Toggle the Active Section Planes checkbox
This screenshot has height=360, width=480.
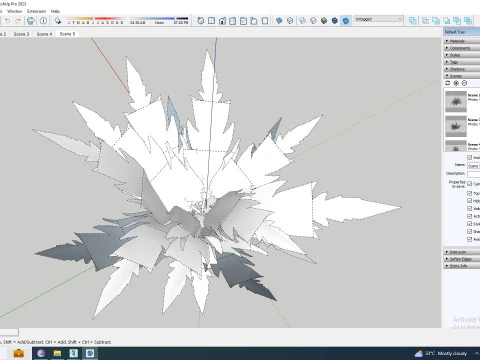470,216
